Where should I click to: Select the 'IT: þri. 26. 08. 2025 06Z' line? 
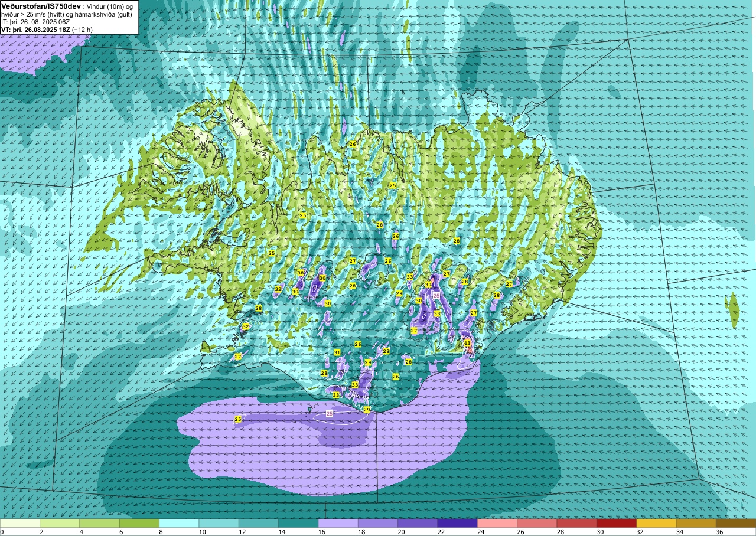point(35,22)
